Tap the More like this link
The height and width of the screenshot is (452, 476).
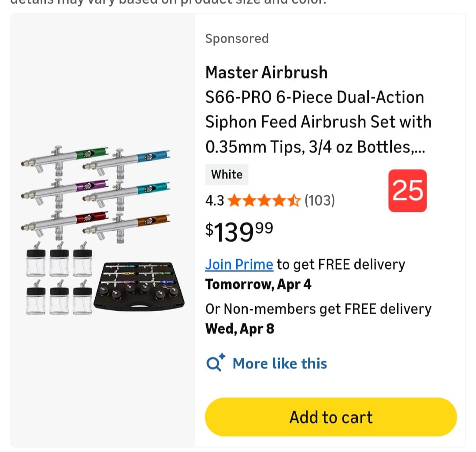coord(279,363)
